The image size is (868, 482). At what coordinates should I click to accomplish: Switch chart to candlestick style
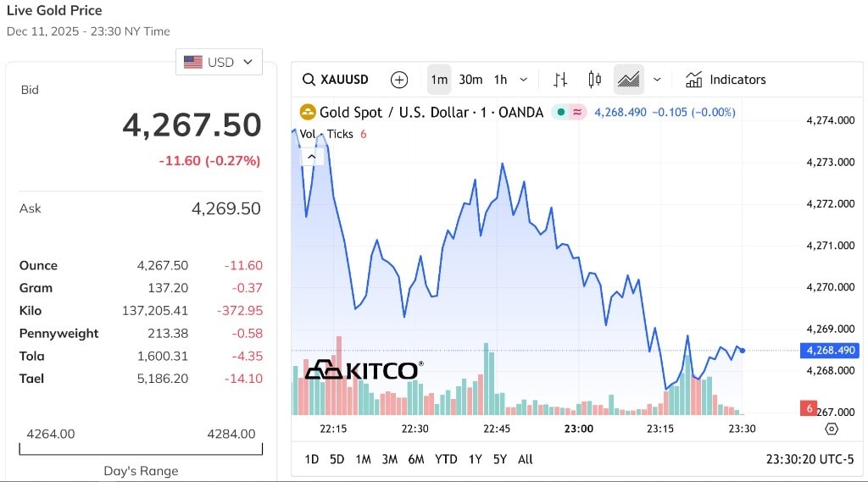pos(594,80)
